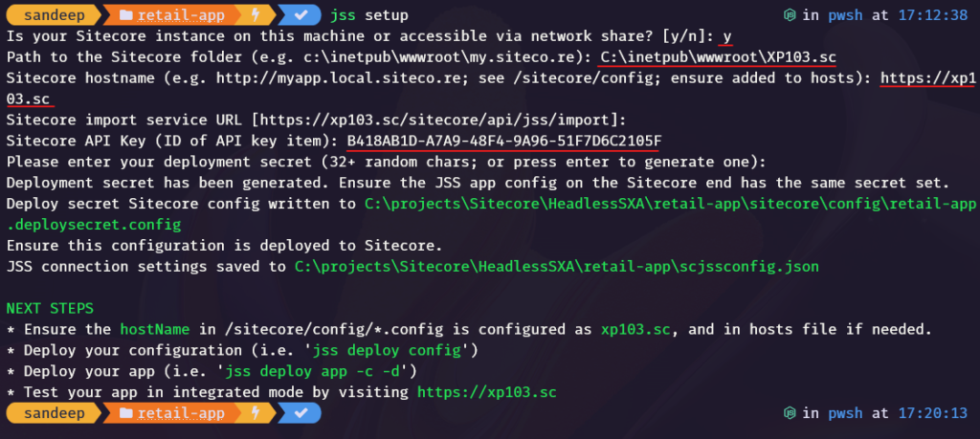
Task: Click the folder icon in the bottom retail-app segment
Action: coord(125,413)
